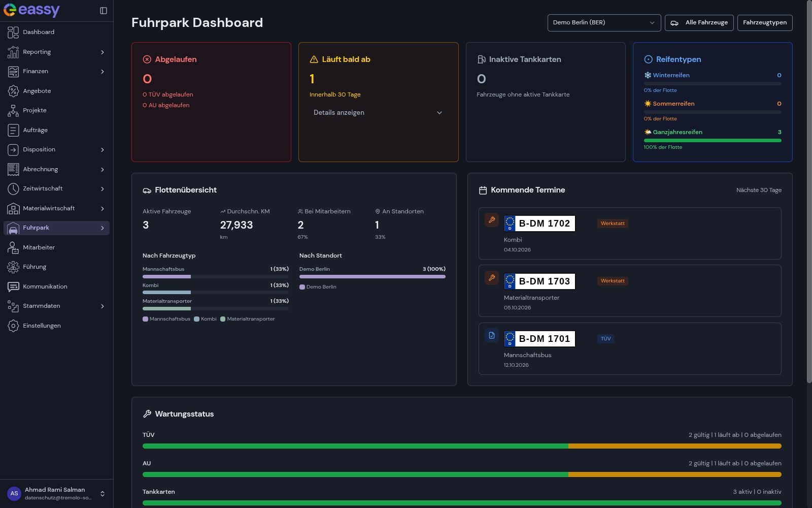812x508 pixels.
Task: Click the page vertical scrollbar
Action: coord(809,192)
